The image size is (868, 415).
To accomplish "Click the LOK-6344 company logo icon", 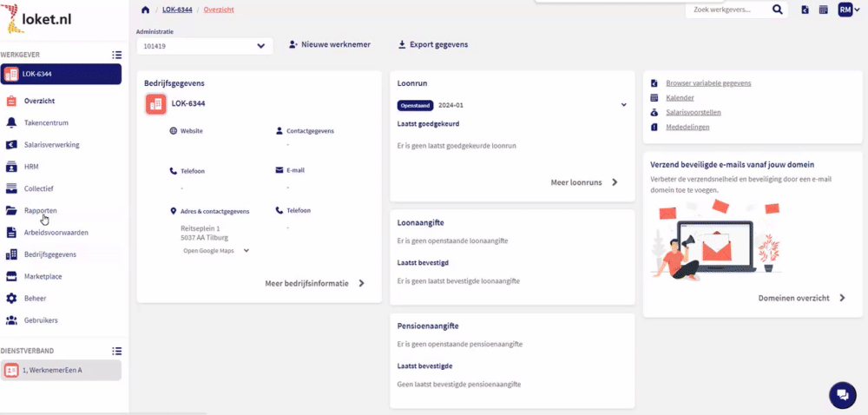I will pos(156,104).
